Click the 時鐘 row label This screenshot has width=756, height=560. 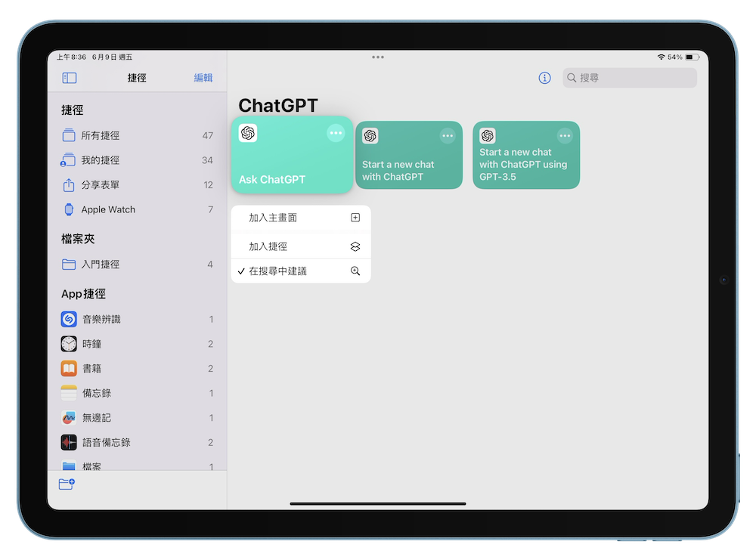pyautogui.click(x=91, y=344)
